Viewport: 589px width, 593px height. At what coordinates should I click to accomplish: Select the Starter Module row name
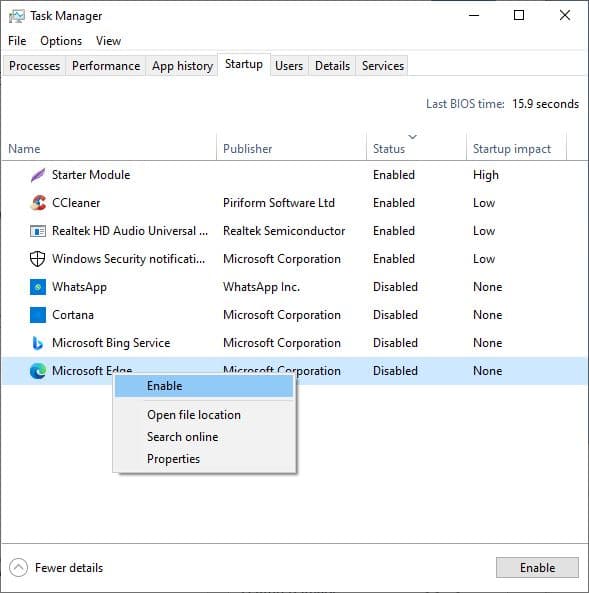pos(91,175)
